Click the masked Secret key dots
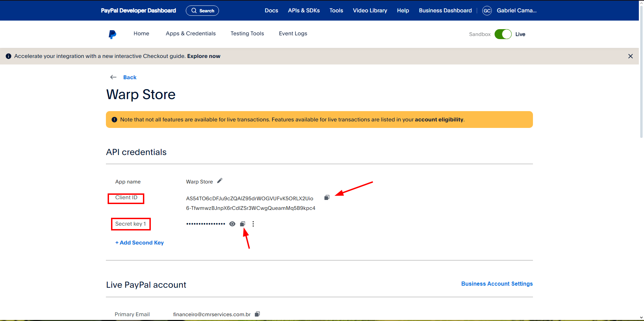 [206, 224]
